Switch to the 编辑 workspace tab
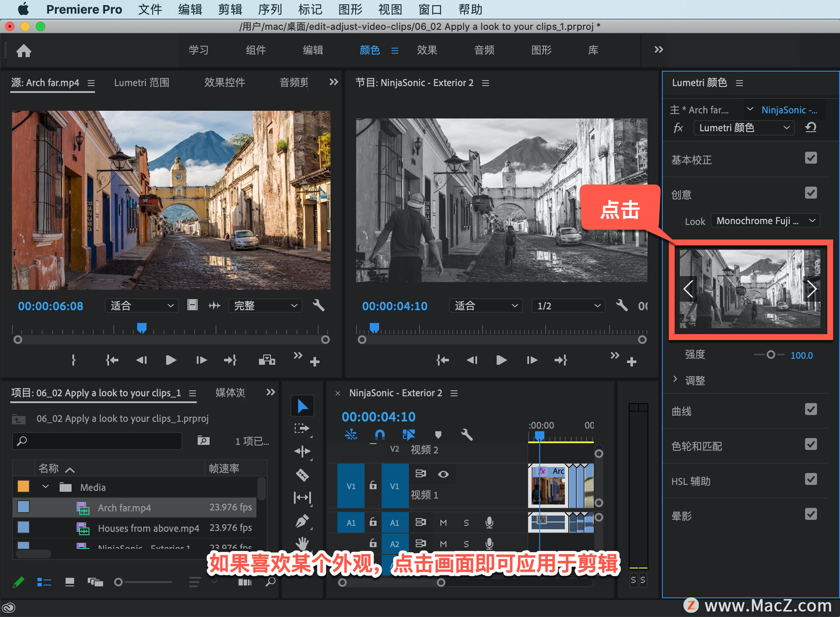This screenshot has width=840, height=617. point(313,50)
